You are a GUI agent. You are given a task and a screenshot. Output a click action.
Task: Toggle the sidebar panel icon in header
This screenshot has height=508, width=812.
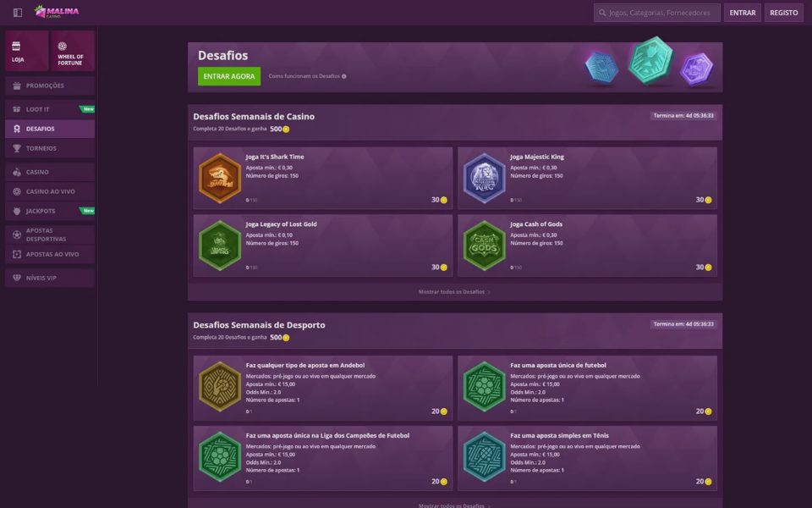[x=18, y=13]
